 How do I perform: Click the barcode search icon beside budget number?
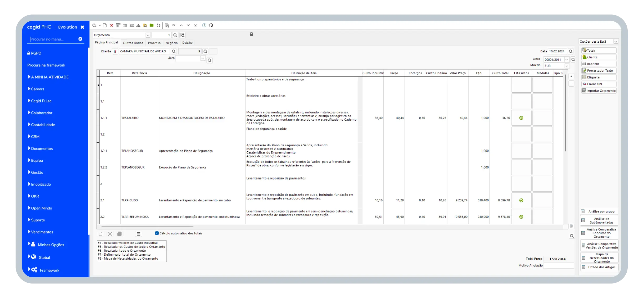click(183, 35)
